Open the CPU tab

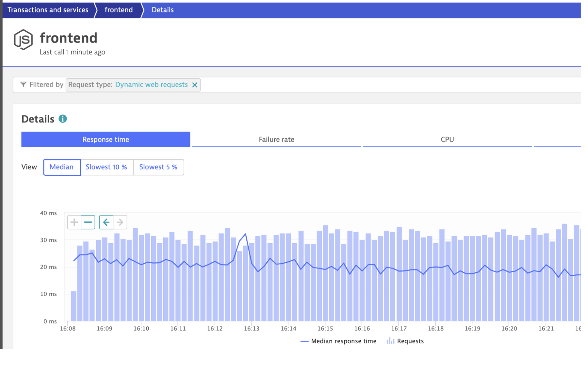click(x=447, y=139)
